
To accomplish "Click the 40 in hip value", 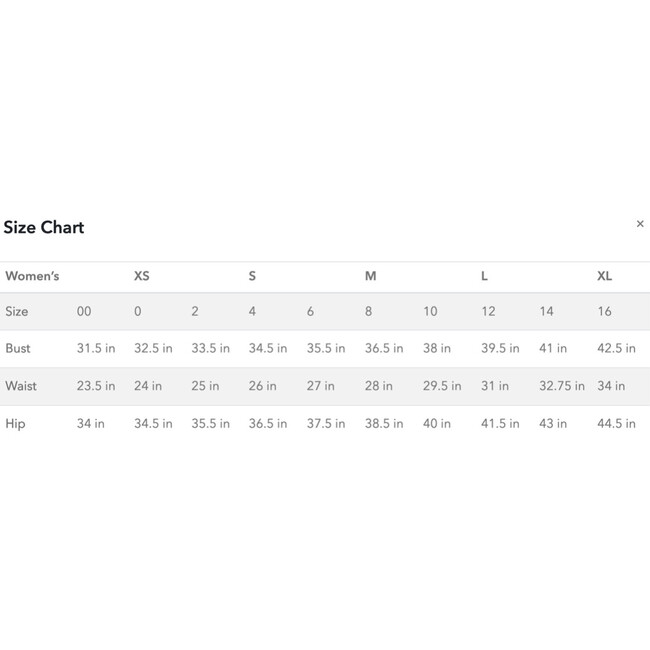I will 437,424.
